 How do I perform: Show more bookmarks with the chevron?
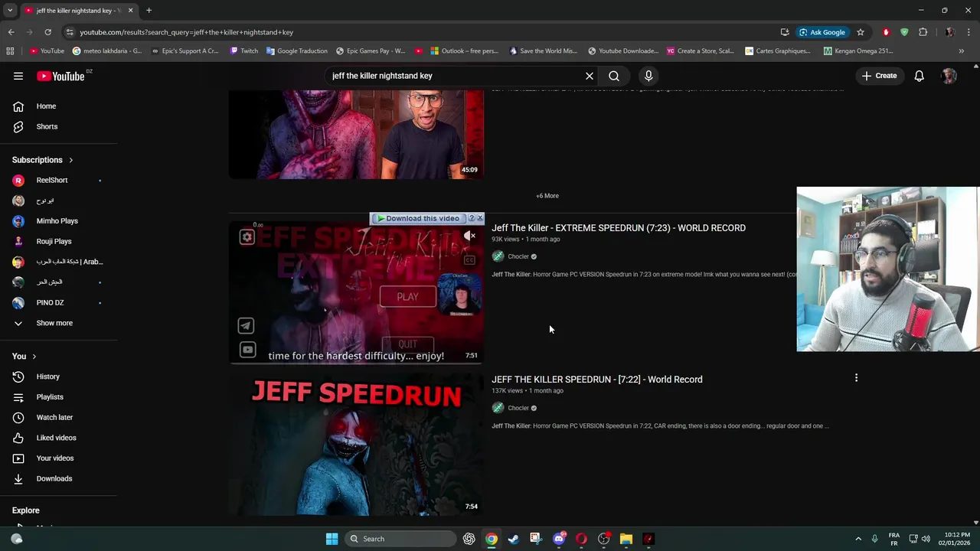click(962, 51)
